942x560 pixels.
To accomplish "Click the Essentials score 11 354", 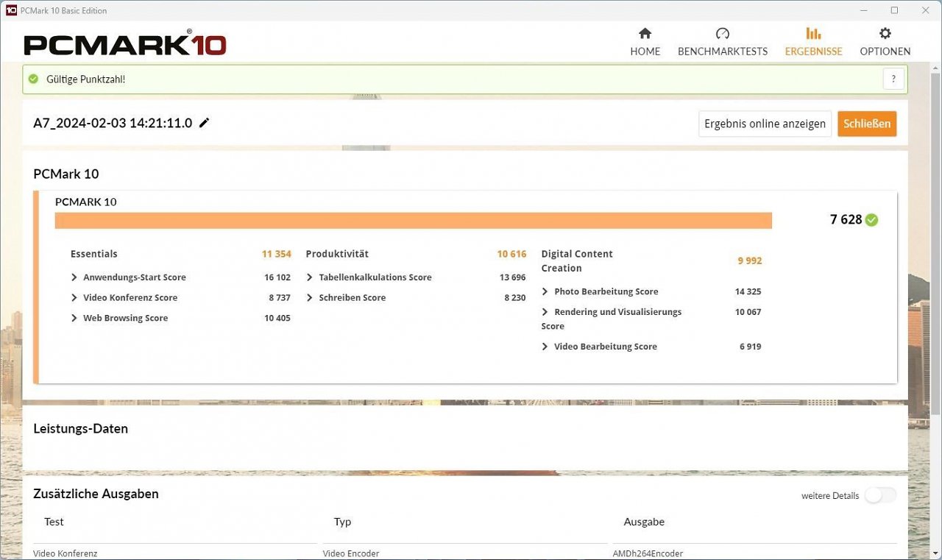I will (276, 254).
